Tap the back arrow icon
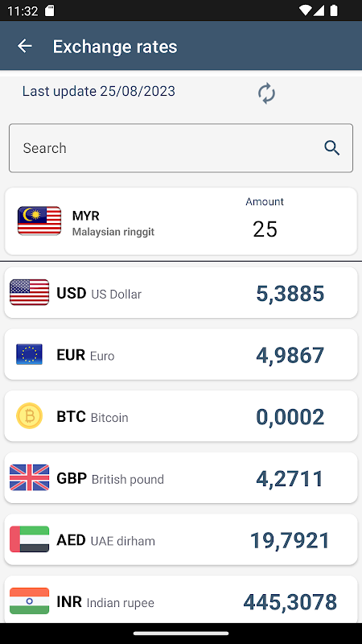Screen dimensions: 362x644 coord(25,46)
